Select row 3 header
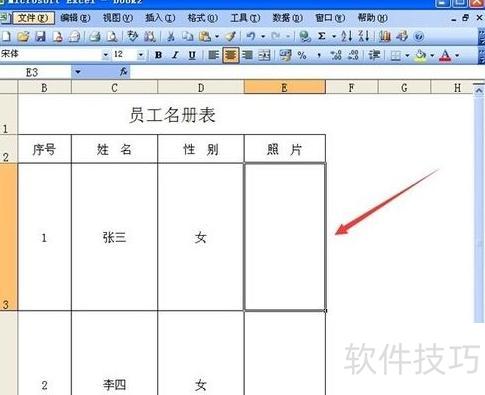 point(8,237)
